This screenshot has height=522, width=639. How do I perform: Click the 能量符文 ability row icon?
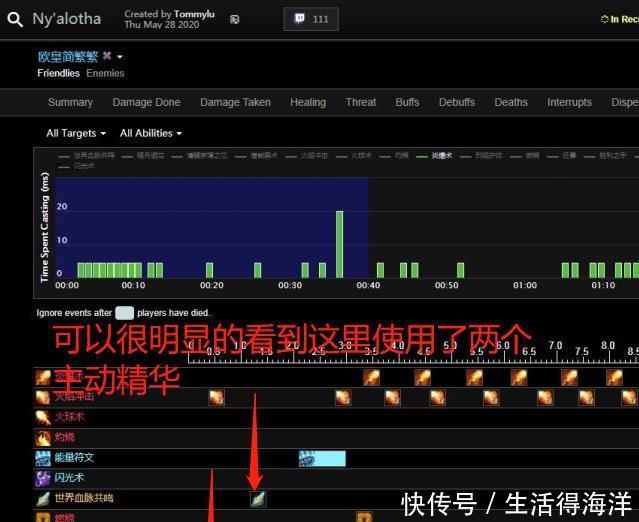[x=43, y=458]
